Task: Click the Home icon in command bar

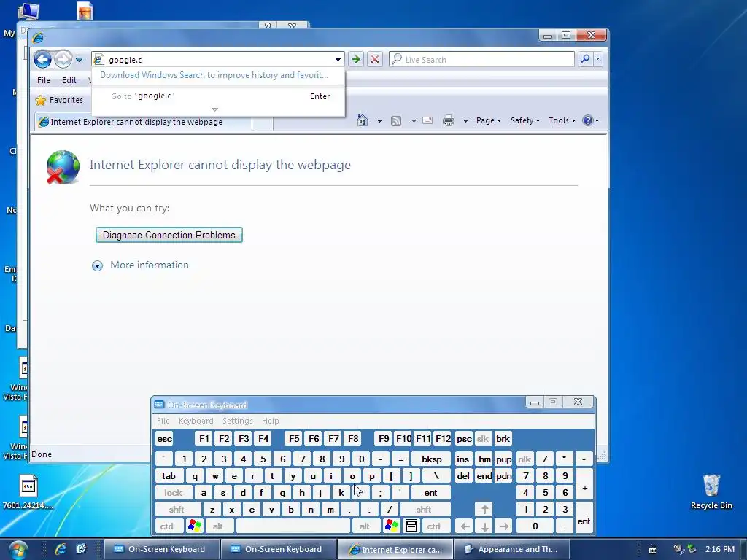Action: [363, 120]
